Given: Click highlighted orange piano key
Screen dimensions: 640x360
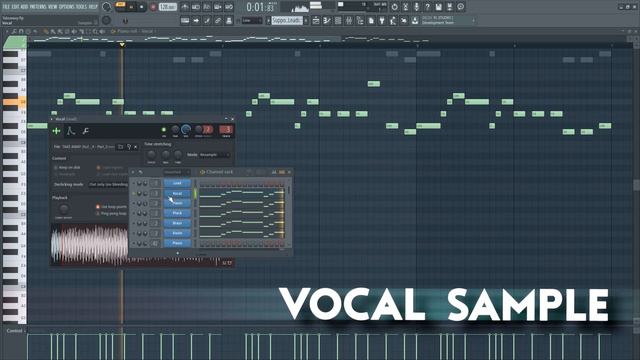Looking at the screenshot, I should (x=14, y=102).
